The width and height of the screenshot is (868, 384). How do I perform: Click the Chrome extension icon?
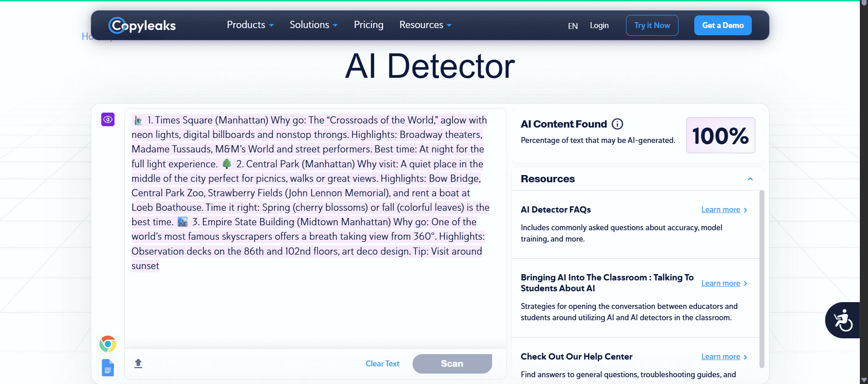[108, 344]
